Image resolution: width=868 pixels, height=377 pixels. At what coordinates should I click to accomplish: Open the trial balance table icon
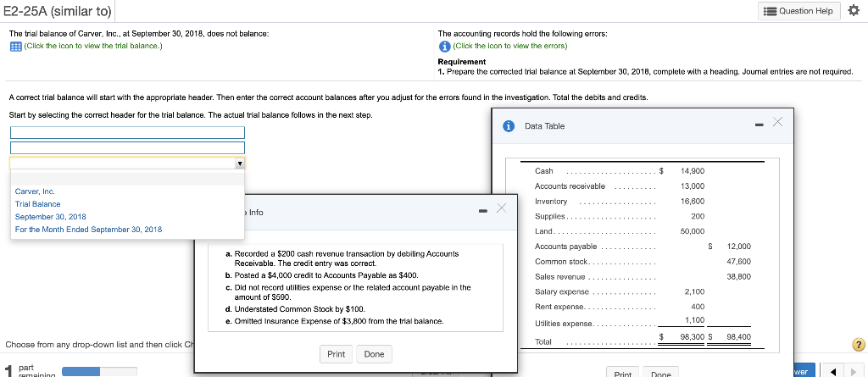pyautogui.click(x=16, y=46)
